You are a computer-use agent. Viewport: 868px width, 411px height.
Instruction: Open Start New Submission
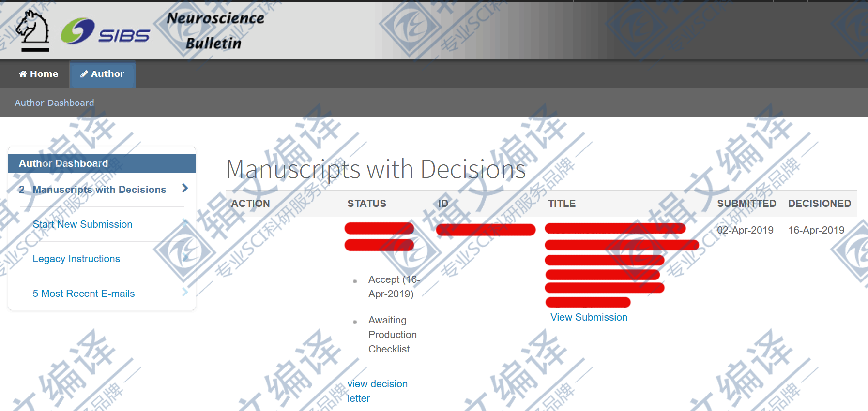click(82, 224)
